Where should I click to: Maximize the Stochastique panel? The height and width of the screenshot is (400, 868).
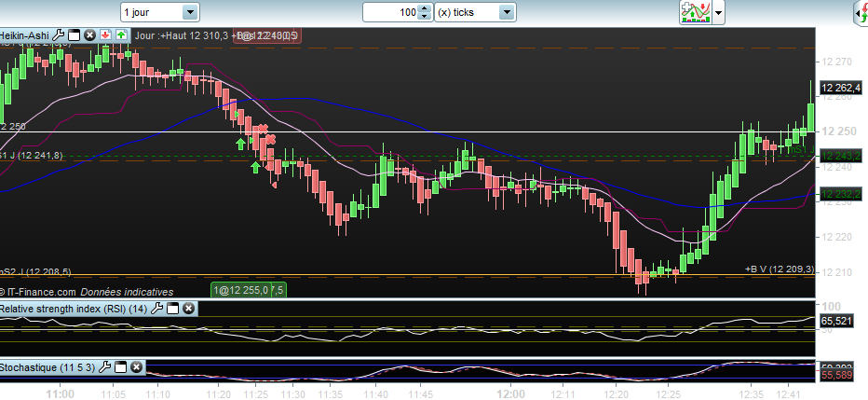[120, 366]
